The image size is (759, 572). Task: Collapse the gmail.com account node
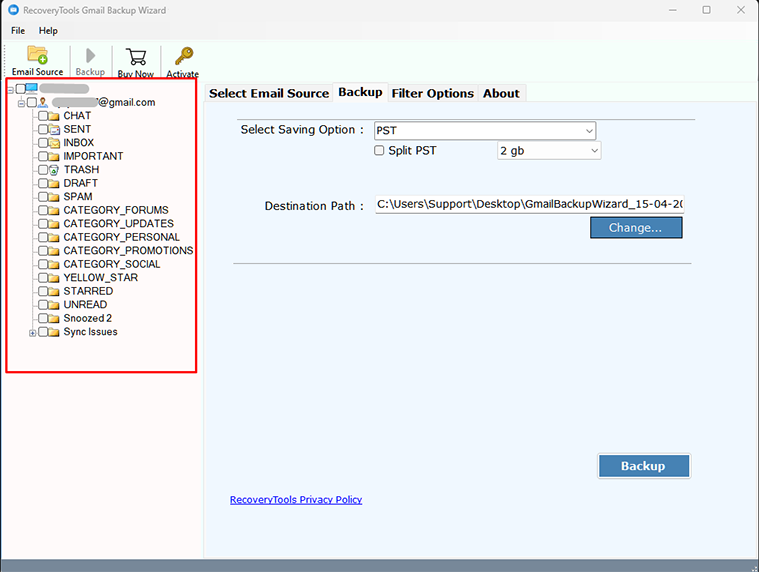21,103
